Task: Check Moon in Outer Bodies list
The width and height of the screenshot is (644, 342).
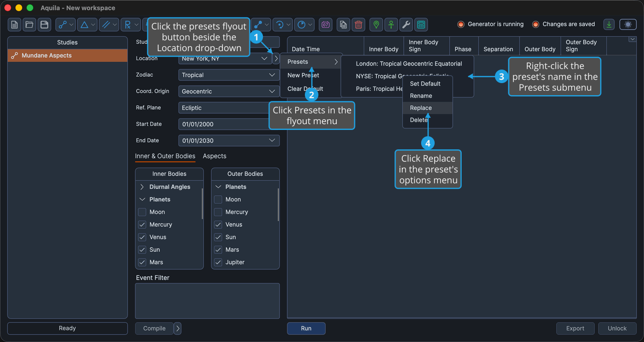Action: (218, 199)
